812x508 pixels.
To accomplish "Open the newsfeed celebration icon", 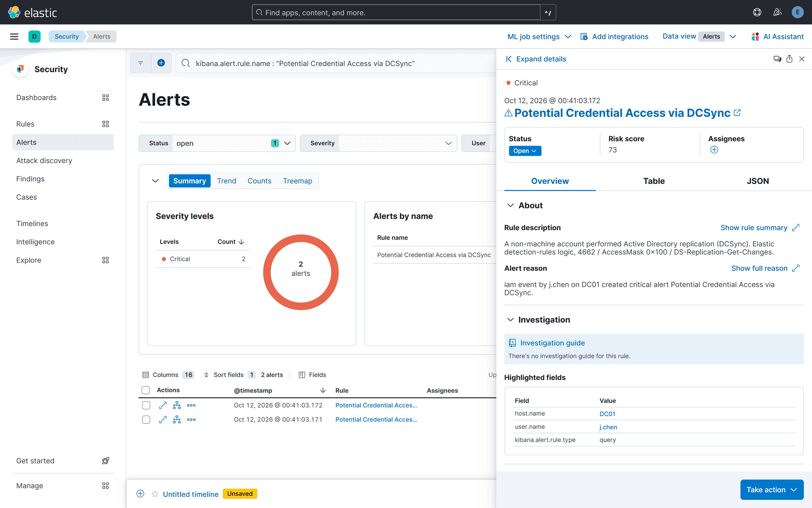I will tap(777, 12).
